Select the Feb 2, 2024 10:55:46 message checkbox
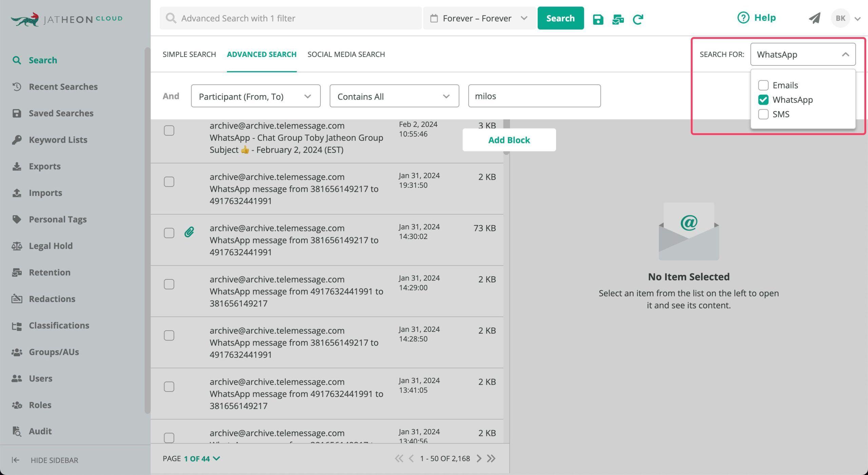Viewport: 868px width, 475px height. [169, 131]
